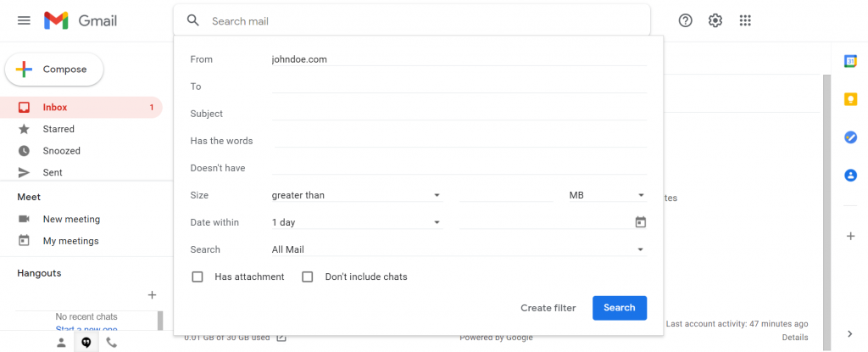This screenshot has width=868, height=352.
Task: Open the Starred folder
Action: click(58, 129)
